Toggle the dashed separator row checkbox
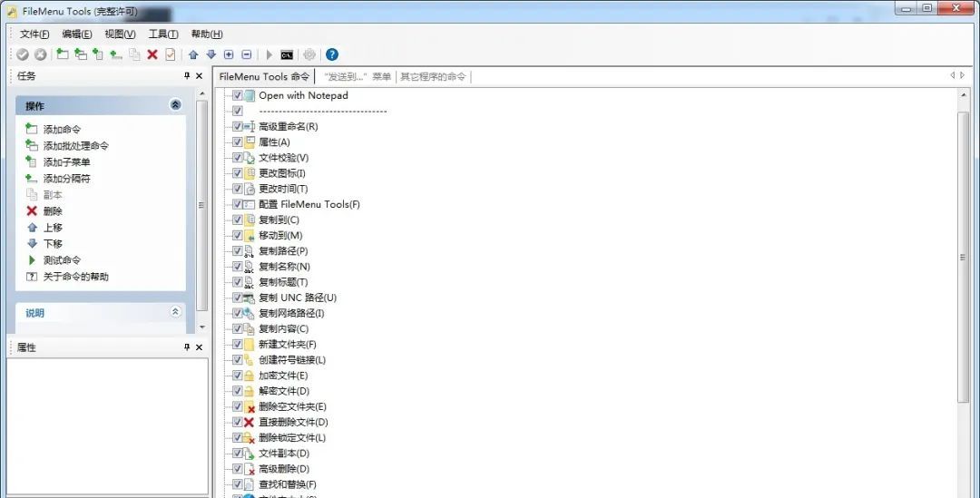 (238, 112)
